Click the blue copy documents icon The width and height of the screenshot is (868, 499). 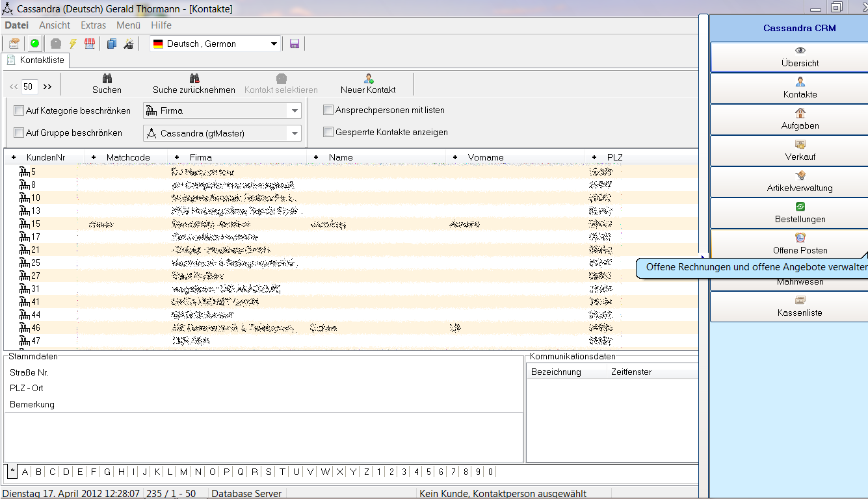point(112,44)
